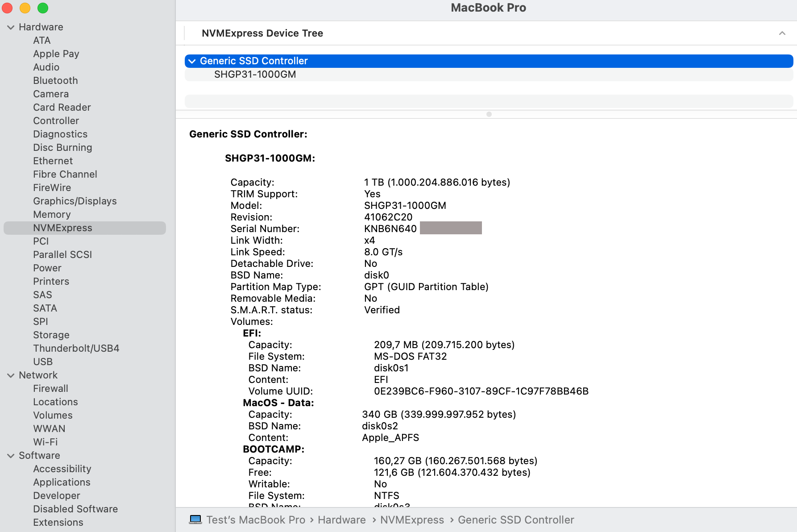Viewport: 797px width, 532px height.
Task: Select ATA in the sidebar
Action: (x=42, y=41)
